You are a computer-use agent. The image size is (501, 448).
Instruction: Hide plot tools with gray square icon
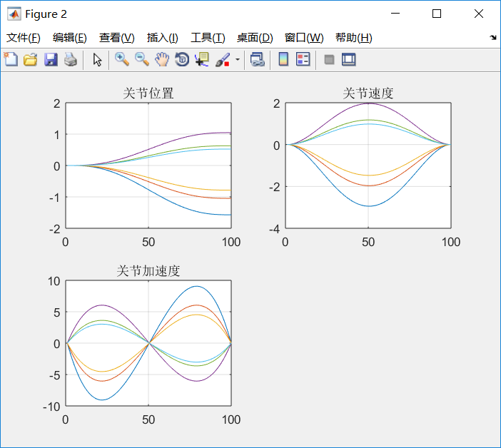point(329,60)
